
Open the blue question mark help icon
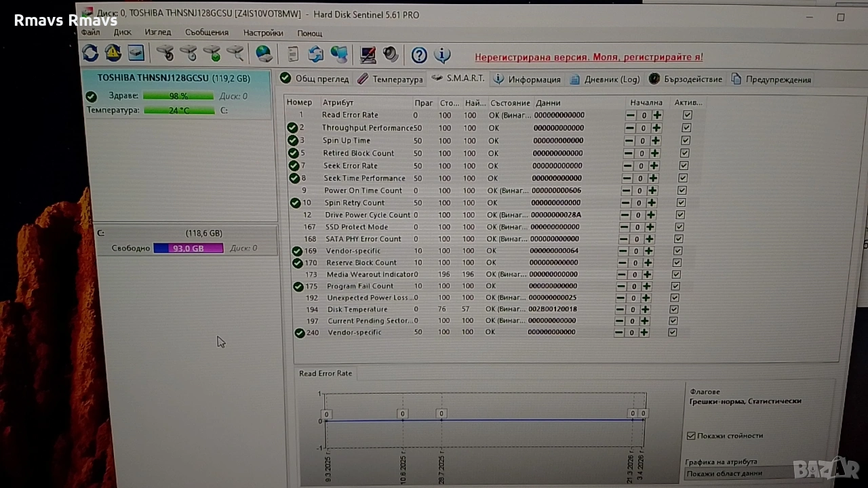(x=419, y=55)
